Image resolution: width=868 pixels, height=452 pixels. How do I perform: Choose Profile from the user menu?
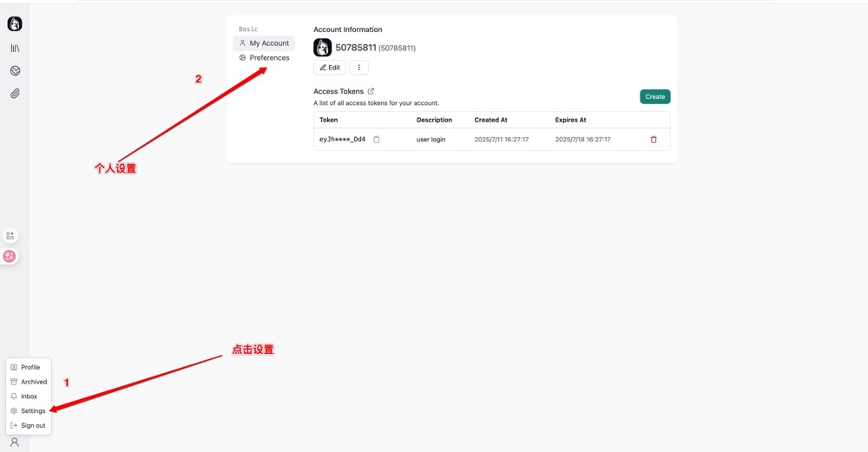click(x=30, y=367)
